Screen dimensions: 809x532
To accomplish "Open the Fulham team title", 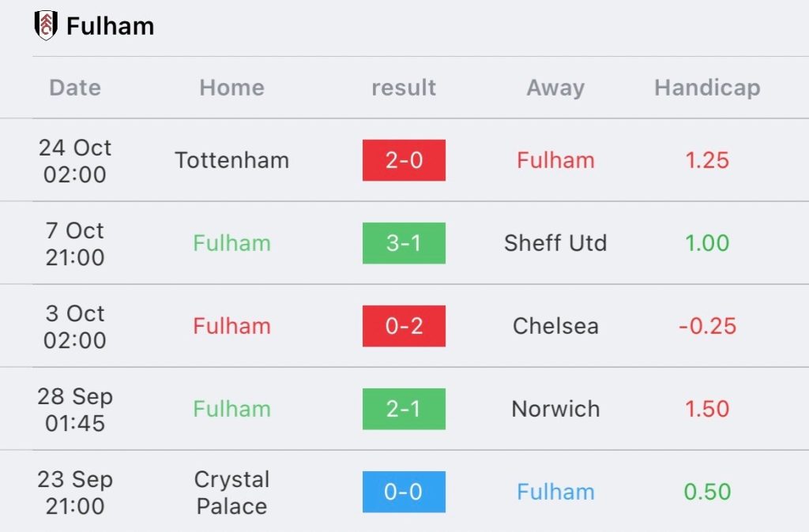I will point(111,26).
